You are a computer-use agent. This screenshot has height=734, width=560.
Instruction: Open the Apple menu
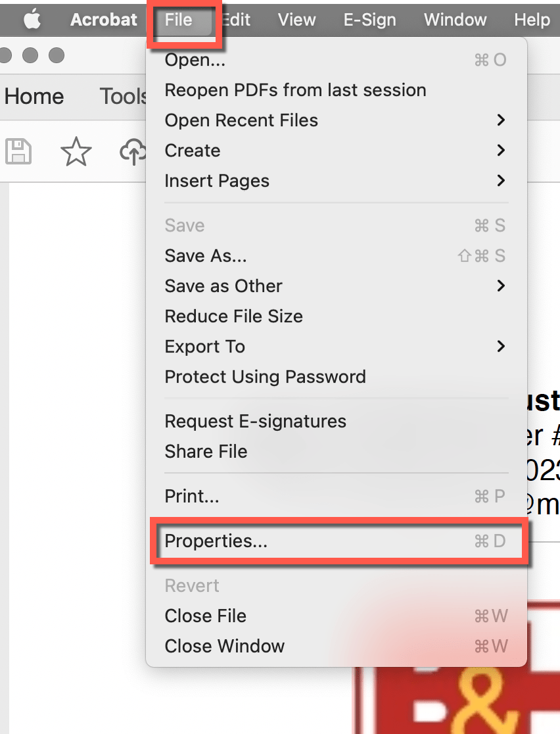(32, 20)
